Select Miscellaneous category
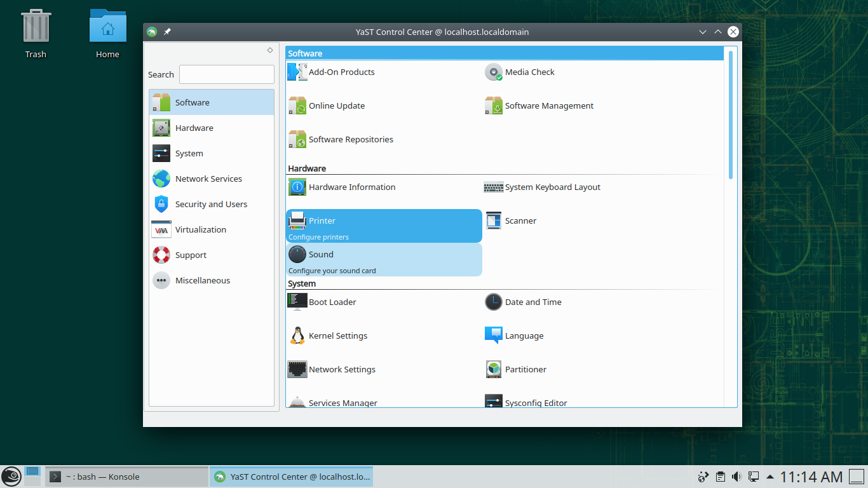 tap(212, 280)
